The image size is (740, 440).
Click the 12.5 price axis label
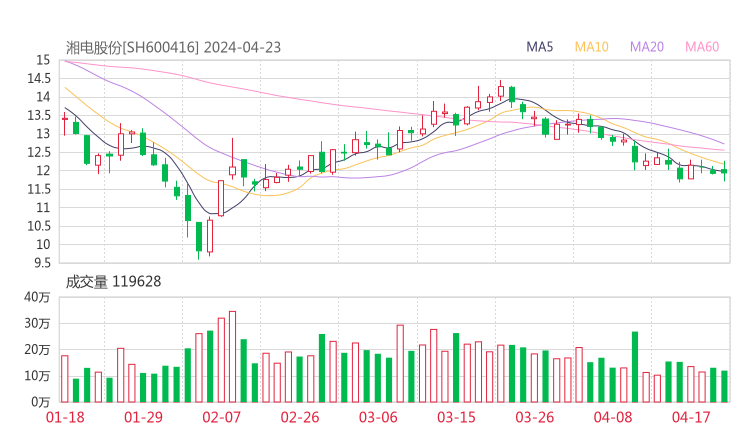[39, 152]
